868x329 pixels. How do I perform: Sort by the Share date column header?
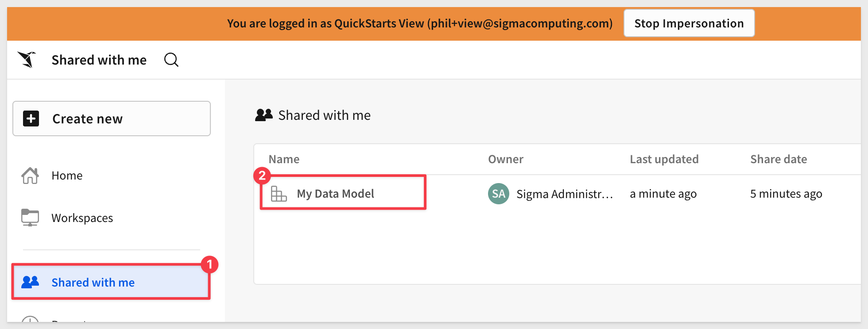(779, 159)
